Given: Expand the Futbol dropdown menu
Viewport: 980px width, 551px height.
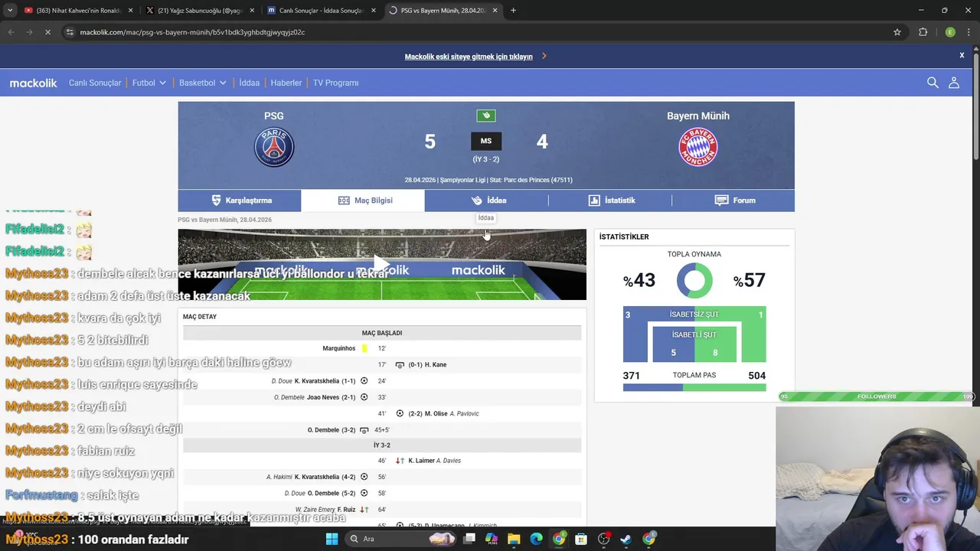Looking at the screenshot, I should [x=149, y=83].
